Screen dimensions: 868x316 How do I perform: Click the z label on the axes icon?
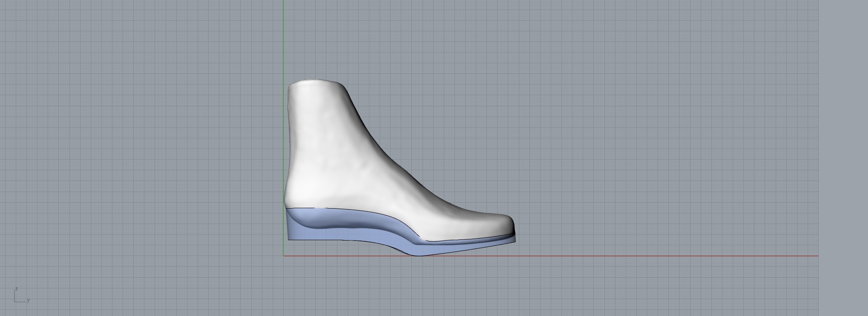[x=16, y=289]
